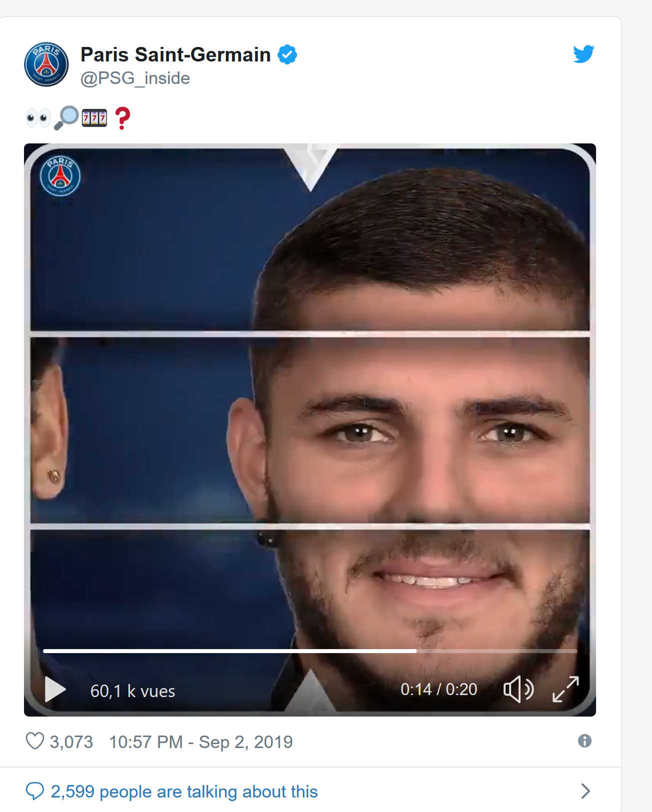Click the tweet emoji text with question mark
This screenshot has width=652, height=812.
coord(78,118)
